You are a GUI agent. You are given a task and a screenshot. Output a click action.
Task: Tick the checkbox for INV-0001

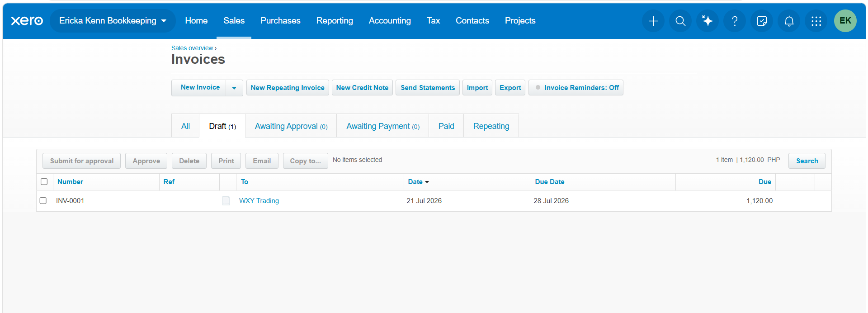point(43,200)
